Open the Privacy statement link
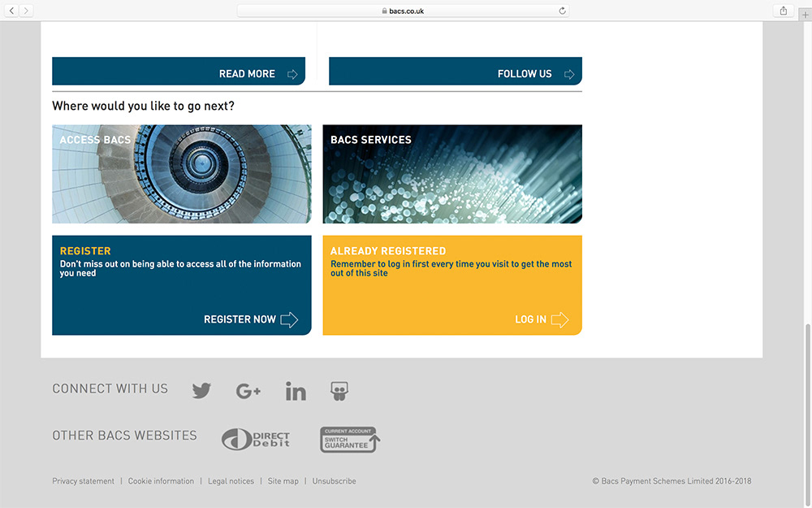The height and width of the screenshot is (508, 812). pyautogui.click(x=83, y=481)
